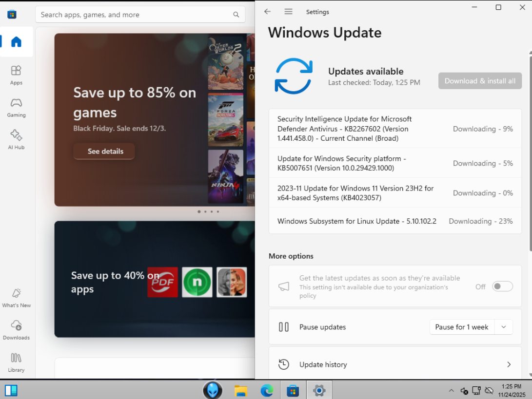Screen dimensions: 532x399
Task: Click Download & install all button
Action: pyautogui.click(x=480, y=81)
